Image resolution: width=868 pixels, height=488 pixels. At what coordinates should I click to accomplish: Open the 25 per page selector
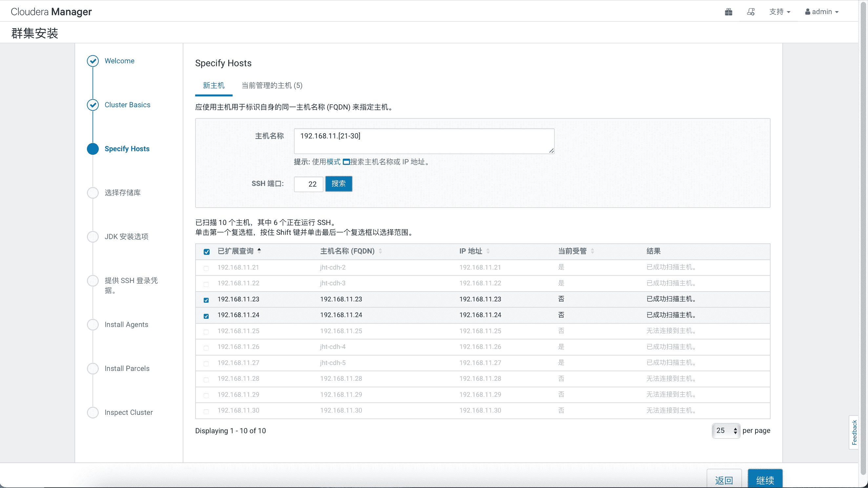pyautogui.click(x=726, y=431)
